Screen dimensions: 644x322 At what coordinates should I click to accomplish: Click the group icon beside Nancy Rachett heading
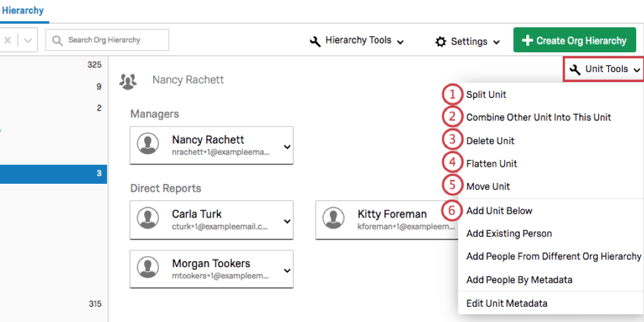(128, 81)
